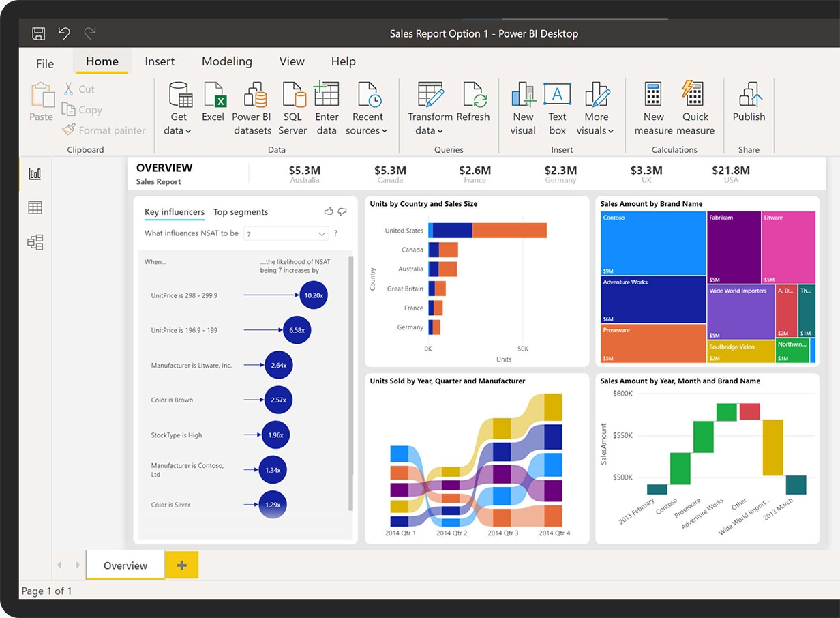
Task: Click the 6.58x influencer bubble
Action: (x=297, y=330)
